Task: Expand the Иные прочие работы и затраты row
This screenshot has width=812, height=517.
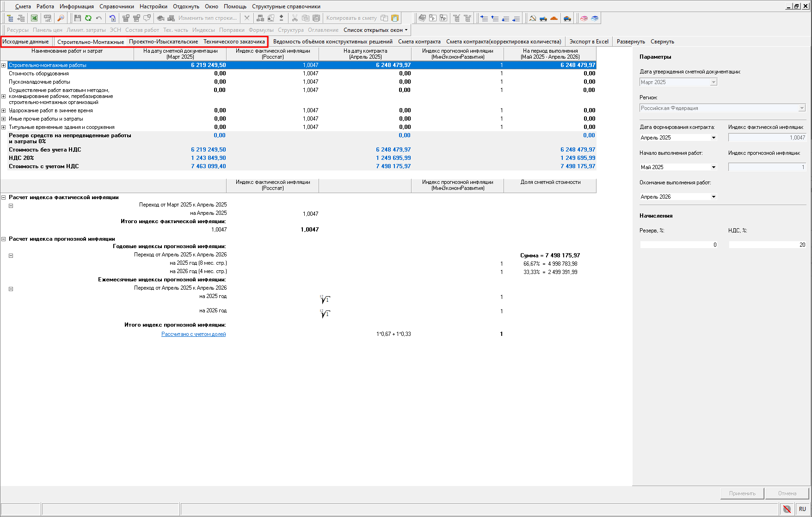Action: pyautogui.click(x=4, y=119)
